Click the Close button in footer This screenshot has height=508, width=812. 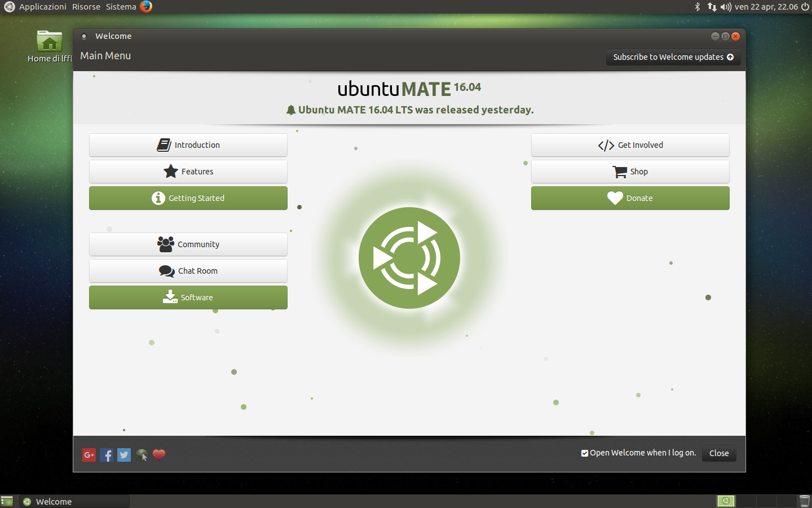click(719, 453)
